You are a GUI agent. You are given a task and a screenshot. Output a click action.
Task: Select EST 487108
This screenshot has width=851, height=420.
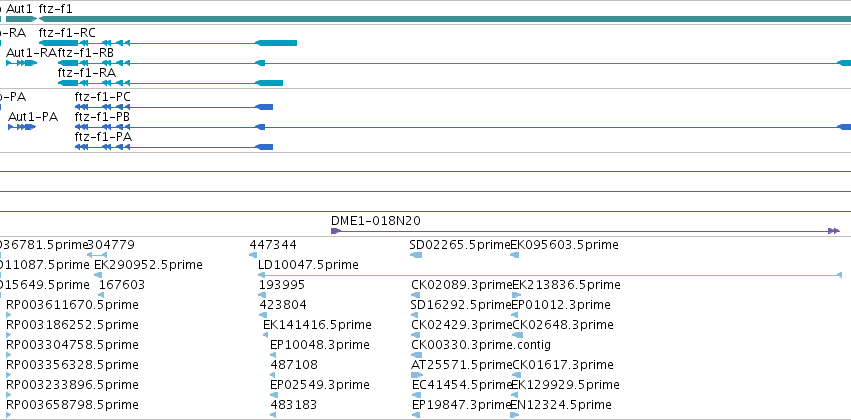coord(294,365)
